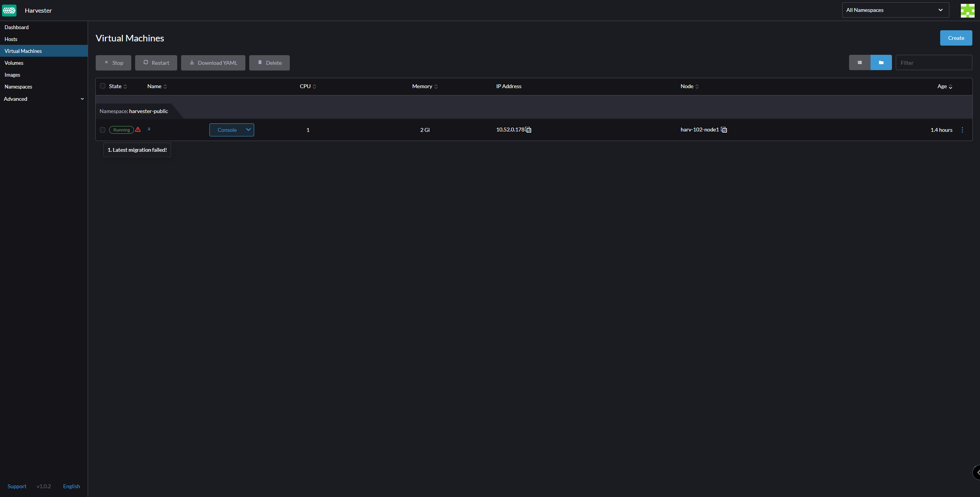Open Images in sidebar

click(44, 75)
